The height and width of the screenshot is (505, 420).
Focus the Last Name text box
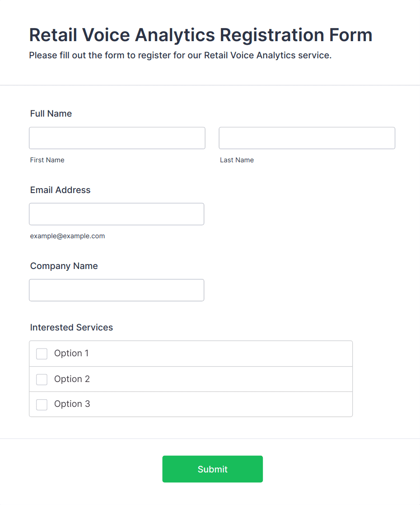[x=307, y=138]
